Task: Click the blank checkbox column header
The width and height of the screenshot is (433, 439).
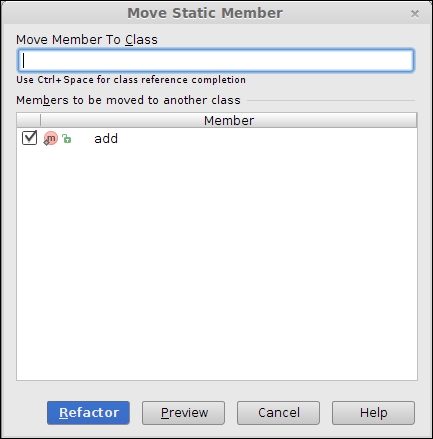Action: (x=28, y=120)
